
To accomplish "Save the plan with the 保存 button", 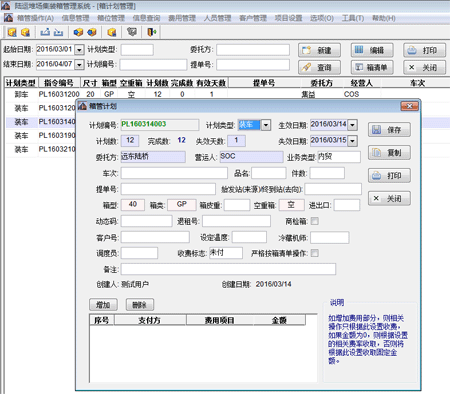I will [389, 130].
